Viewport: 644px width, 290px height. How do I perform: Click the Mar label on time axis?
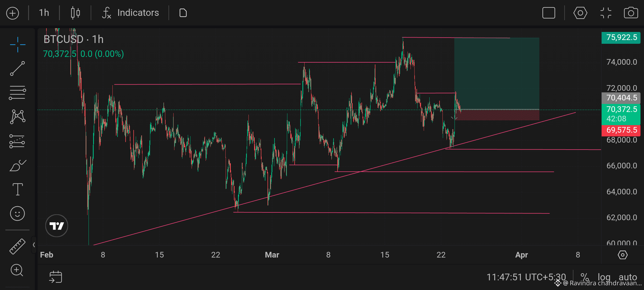tap(272, 255)
